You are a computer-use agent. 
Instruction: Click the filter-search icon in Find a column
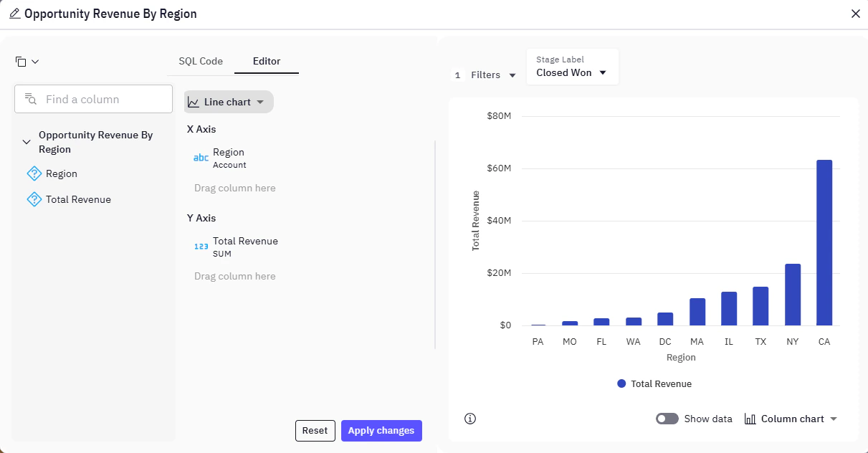click(x=28, y=98)
